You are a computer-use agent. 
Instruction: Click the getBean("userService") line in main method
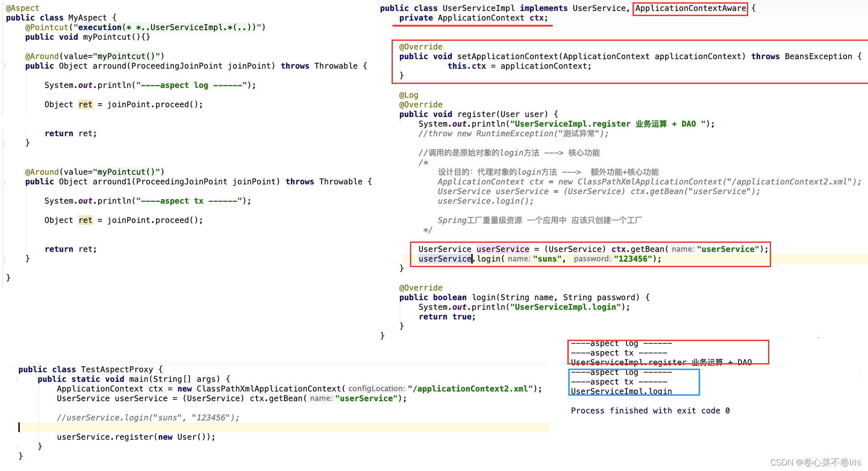232,398
